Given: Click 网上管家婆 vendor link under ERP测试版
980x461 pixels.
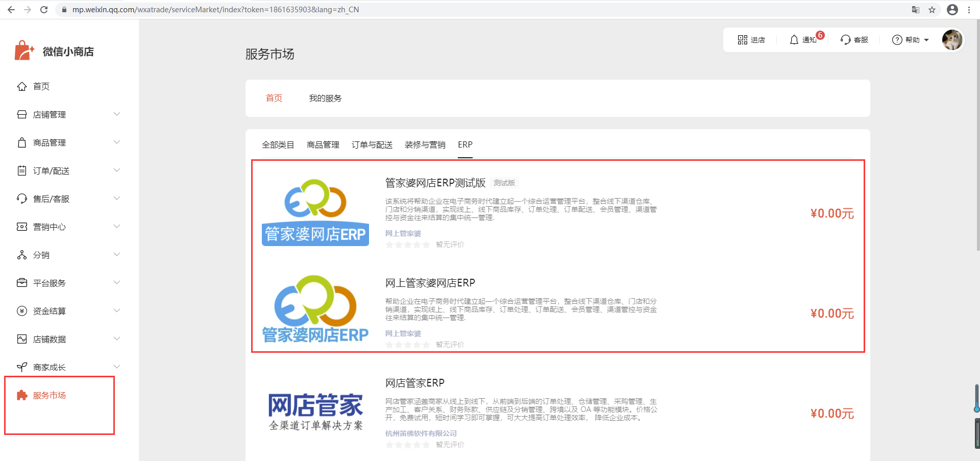Looking at the screenshot, I should 403,233.
